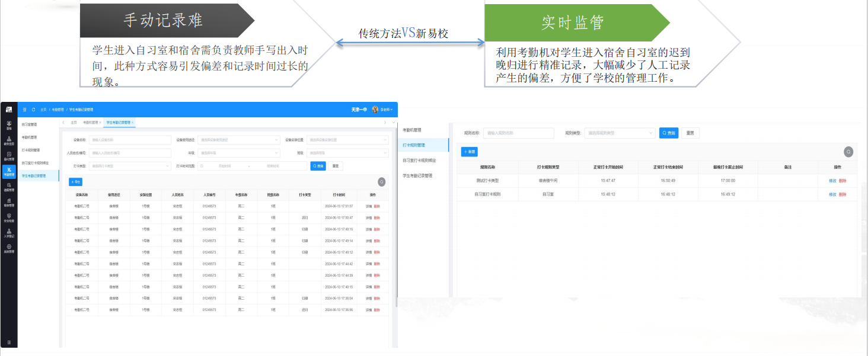Open the 规则类型 dropdown

click(620, 133)
